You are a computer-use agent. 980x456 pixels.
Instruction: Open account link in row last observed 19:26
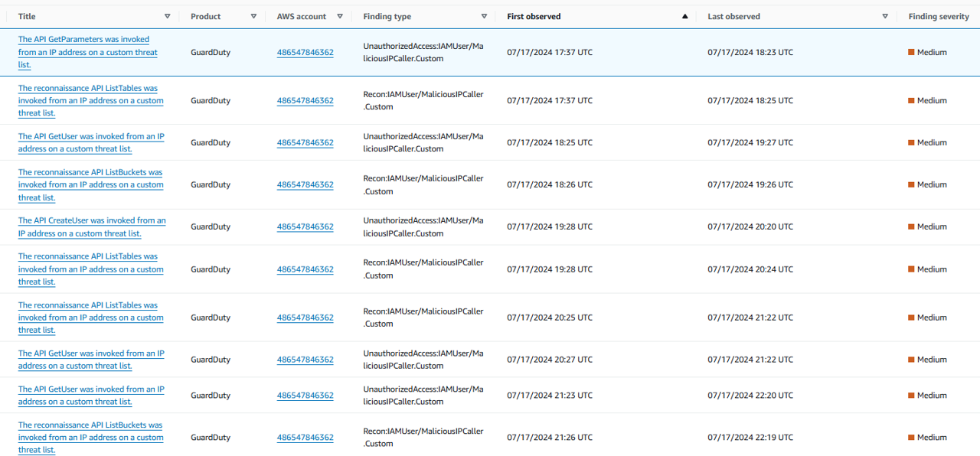(x=305, y=185)
